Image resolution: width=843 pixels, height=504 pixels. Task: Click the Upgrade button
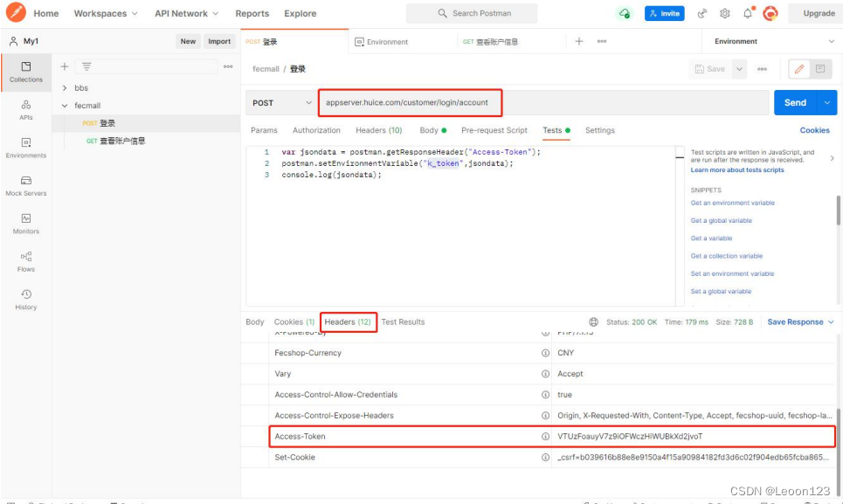pyautogui.click(x=819, y=13)
